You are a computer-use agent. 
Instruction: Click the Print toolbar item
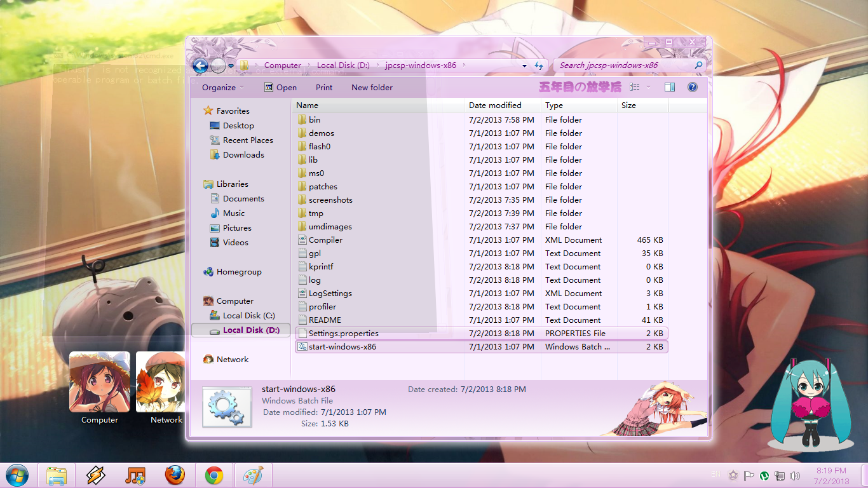point(324,88)
